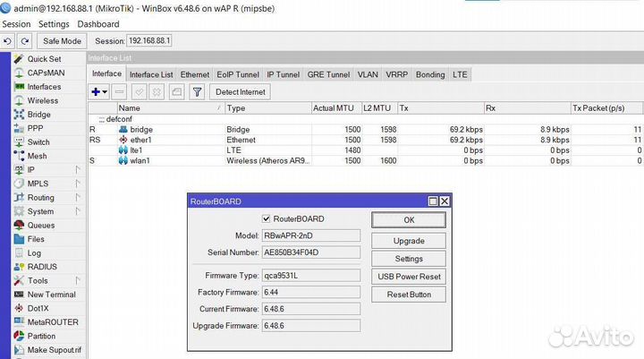Switch to the IP Tunnel tab
Screen dimensions: 644x359
pos(283,74)
